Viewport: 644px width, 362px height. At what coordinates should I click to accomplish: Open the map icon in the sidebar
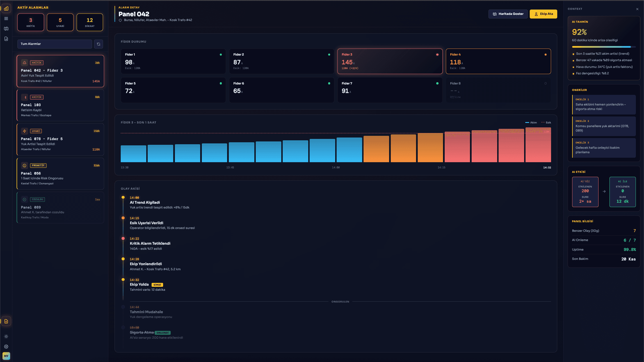6,28
